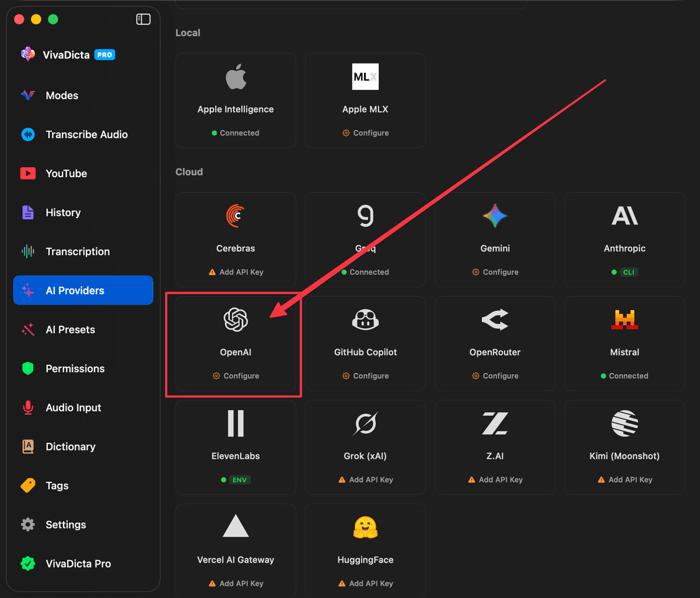Click the HuggingFace emoji icon

365,527
